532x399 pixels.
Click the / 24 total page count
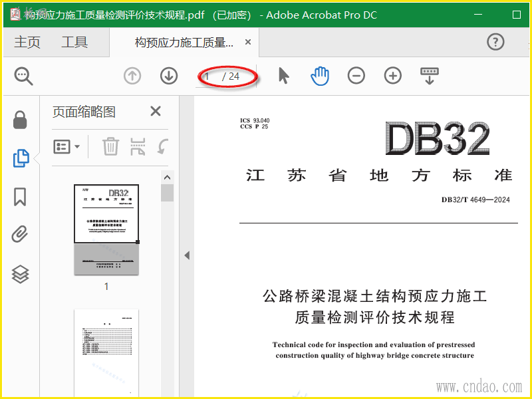click(x=231, y=76)
